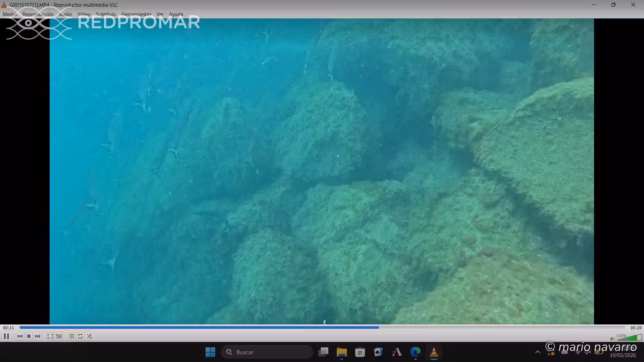Skip to next media track
The width and height of the screenshot is (644, 362).
(38, 336)
